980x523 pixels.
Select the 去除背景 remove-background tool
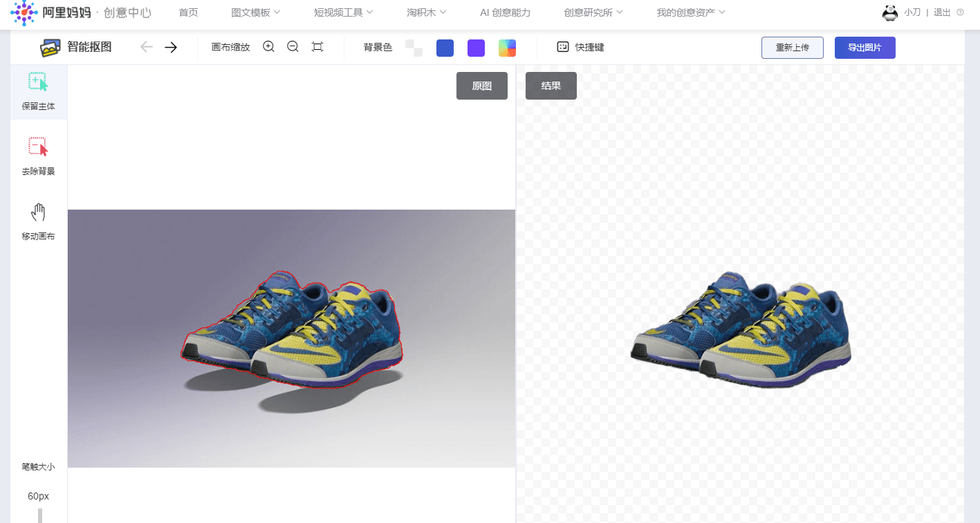click(38, 156)
